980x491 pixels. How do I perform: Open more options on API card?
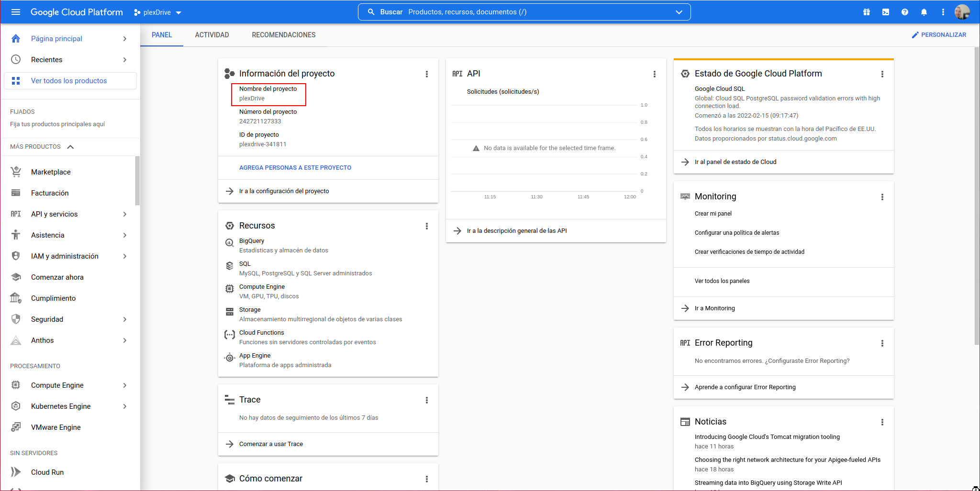click(654, 74)
